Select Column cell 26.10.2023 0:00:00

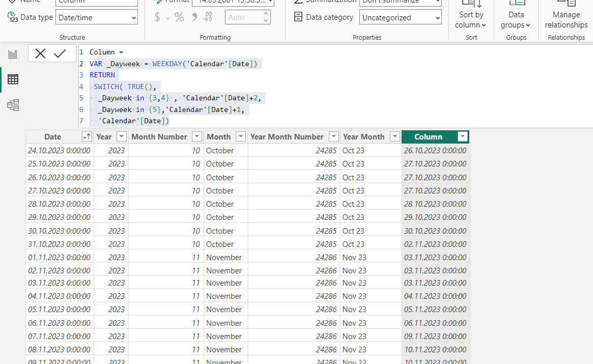click(435, 151)
